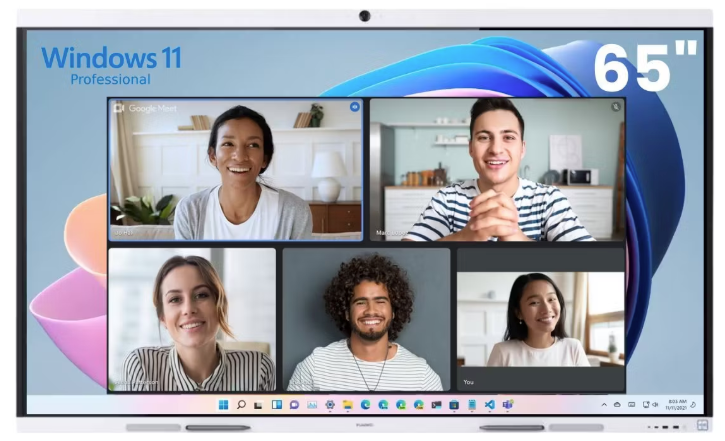Open File Explorer folder icon
Viewport: 725px width, 441px height.
(x=348, y=405)
